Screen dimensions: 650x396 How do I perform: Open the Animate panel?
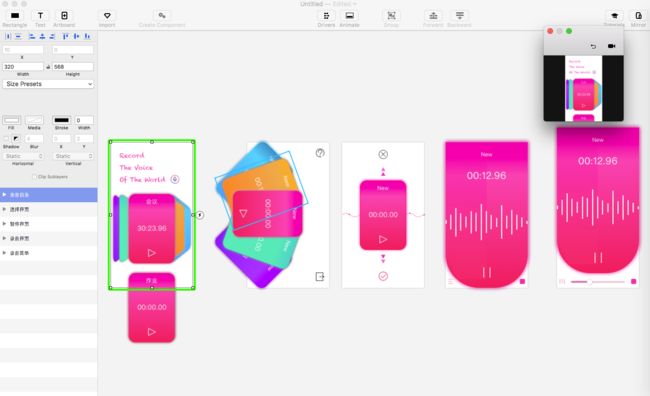click(x=349, y=16)
